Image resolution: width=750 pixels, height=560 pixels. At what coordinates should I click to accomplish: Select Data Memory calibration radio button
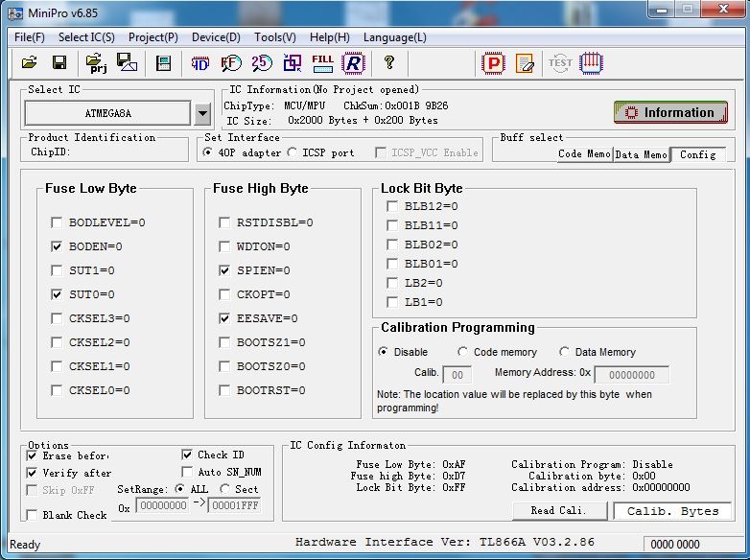pyautogui.click(x=564, y=352)
